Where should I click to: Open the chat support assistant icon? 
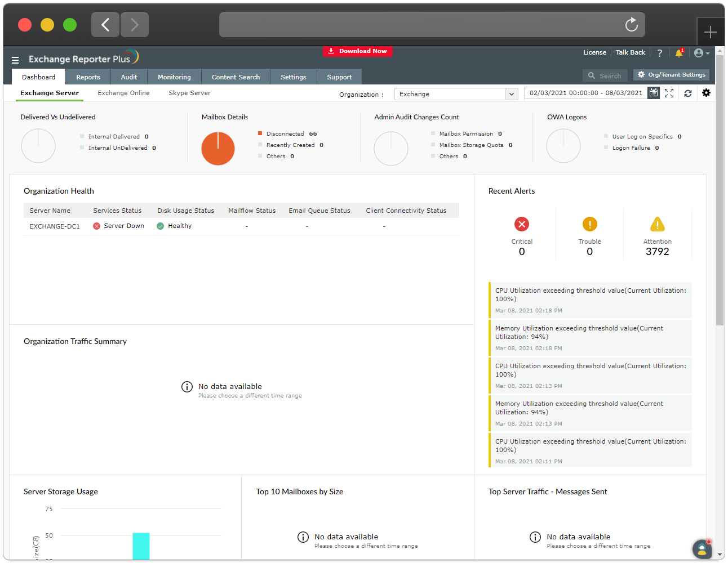[x=702, y=549]
